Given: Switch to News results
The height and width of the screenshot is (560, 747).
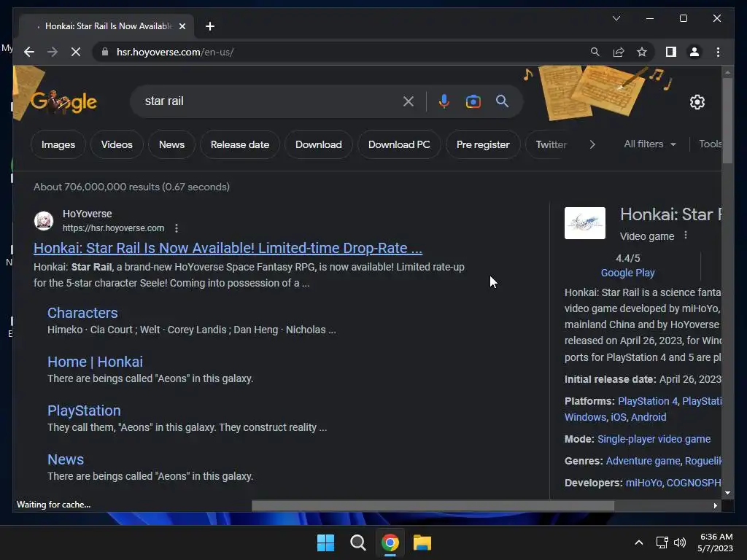Looking at the screenshot, I should point(171,144).
